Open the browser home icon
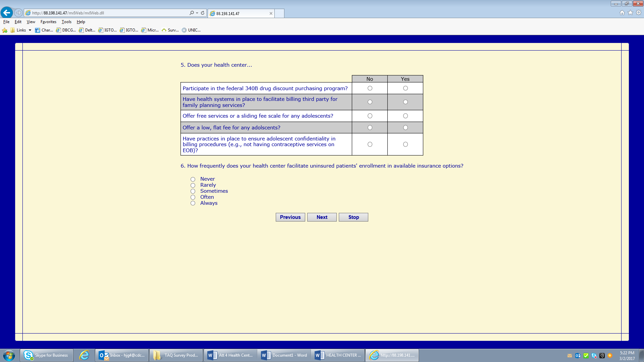 [622, 13]
